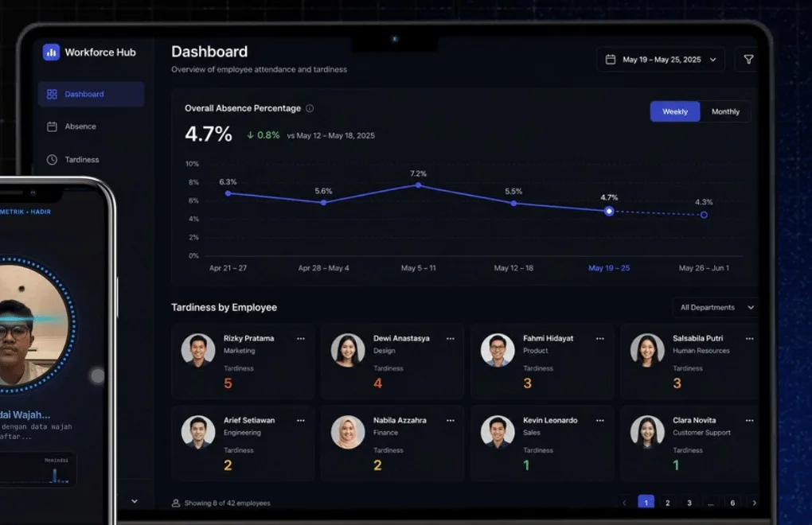Image resolution: width=812 pixels, height=525 pixels.
Task: Click Dewi Anastasya's avatar photo
Action: (348, 350)
